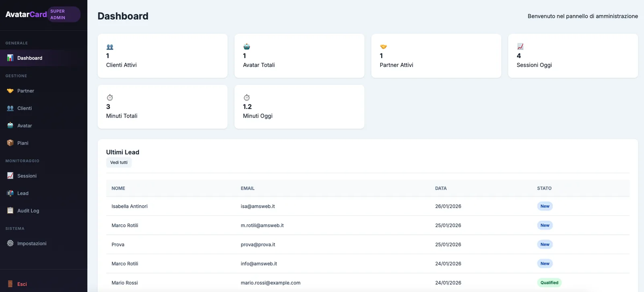Click the chart icon on Sessioni Oggi card
This screenshot has height=292, width=644.
pyautogui.click(x=520, y=47)
